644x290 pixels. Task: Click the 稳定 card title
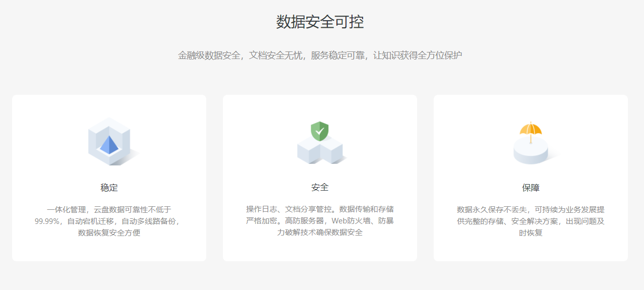pyautogui.click(x=109, y=188)
